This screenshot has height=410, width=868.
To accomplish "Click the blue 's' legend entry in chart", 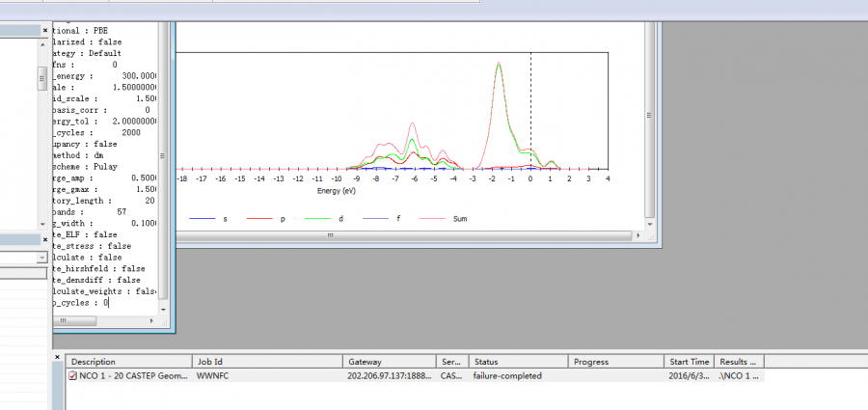I will coord(208,219).
